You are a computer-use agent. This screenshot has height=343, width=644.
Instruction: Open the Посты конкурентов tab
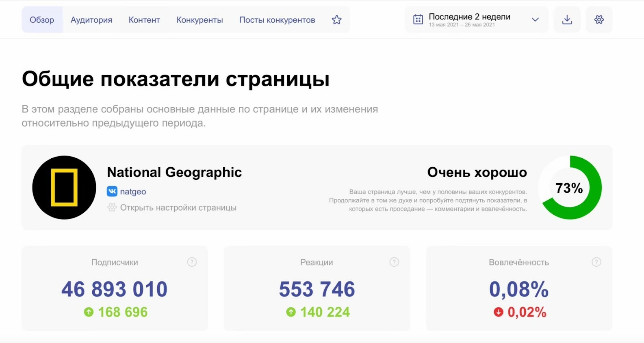pyautogui.click(x=277, y=20)
